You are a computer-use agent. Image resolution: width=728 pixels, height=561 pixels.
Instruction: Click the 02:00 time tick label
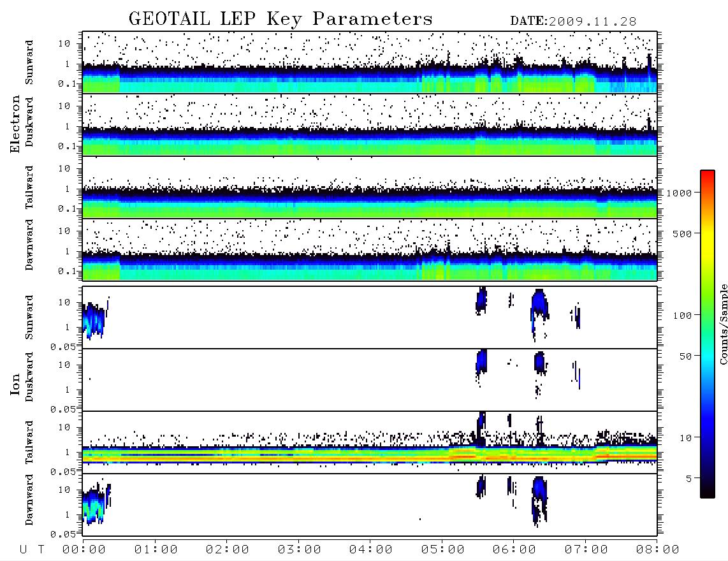[x=228, y=550]
